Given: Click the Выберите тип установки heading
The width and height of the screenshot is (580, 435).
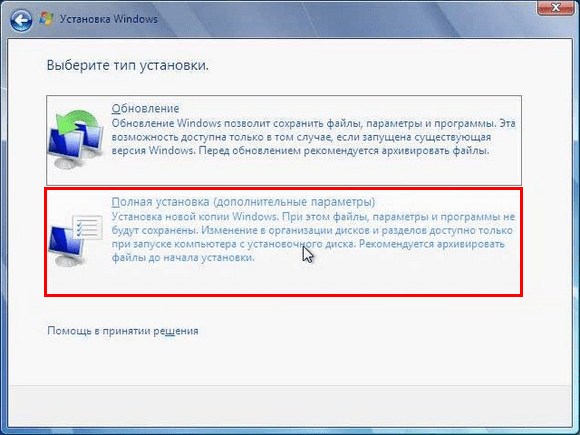Looking at the screenshot, I should pyautogui.click(x=128, y=65).
